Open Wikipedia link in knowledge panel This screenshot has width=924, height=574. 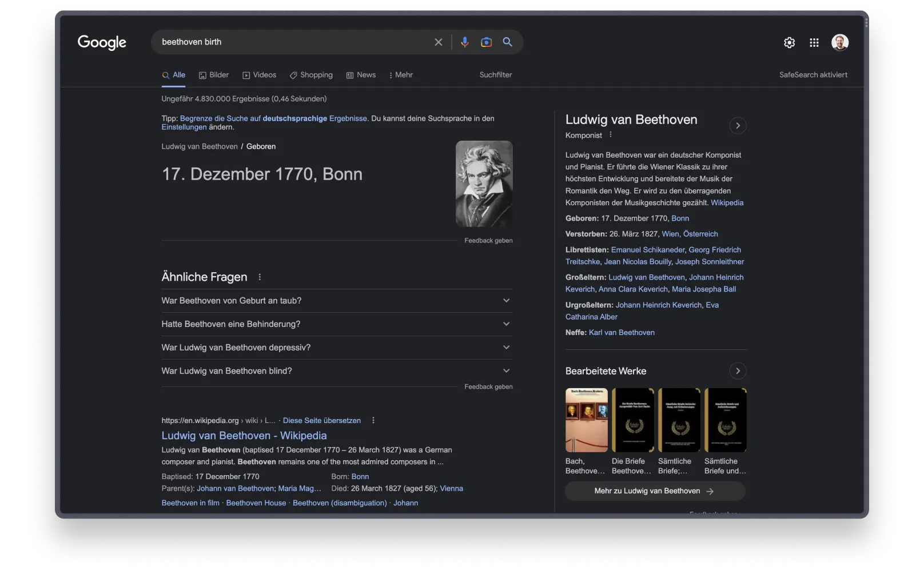click(x=727, y=203)
